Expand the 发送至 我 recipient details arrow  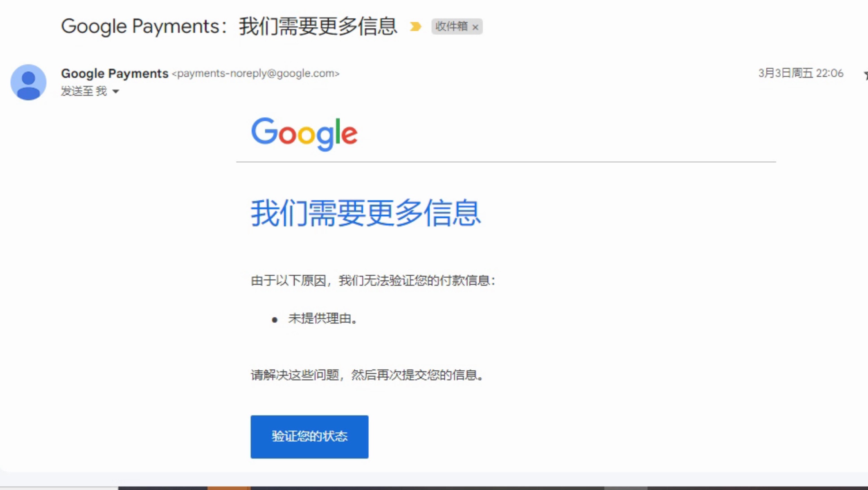116,91
